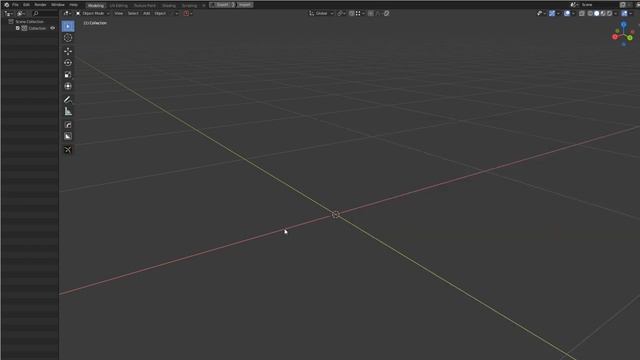
Task: Switch viewport shading to Solid
Action: pos(596,13)
